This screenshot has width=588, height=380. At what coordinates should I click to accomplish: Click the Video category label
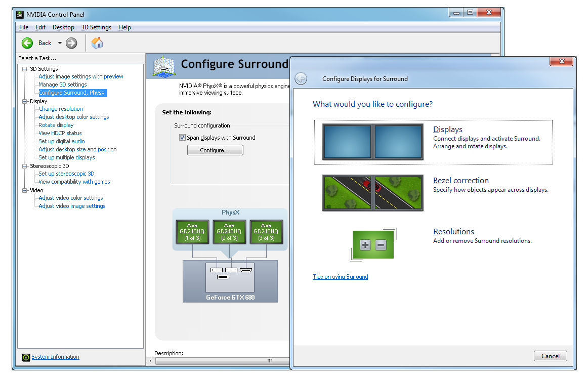36,191
